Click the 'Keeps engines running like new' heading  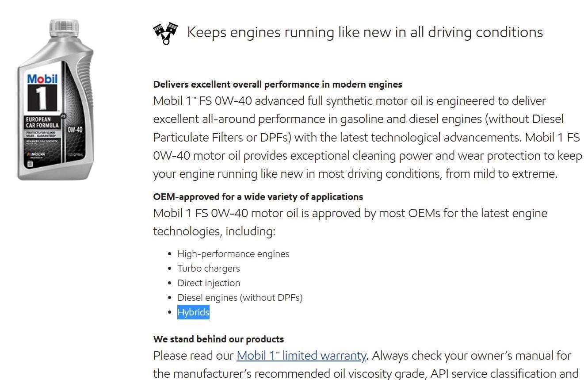click(x=365, y=32)
